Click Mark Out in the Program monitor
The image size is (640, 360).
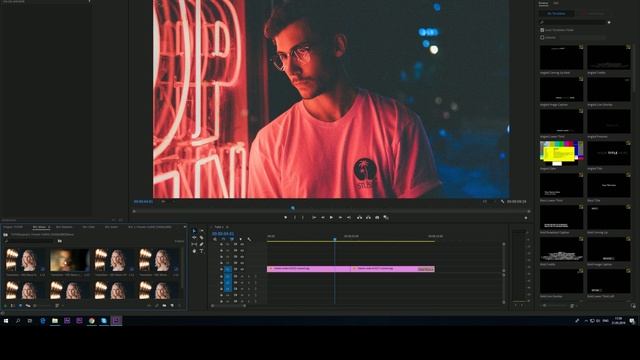[x=303, y=218]
